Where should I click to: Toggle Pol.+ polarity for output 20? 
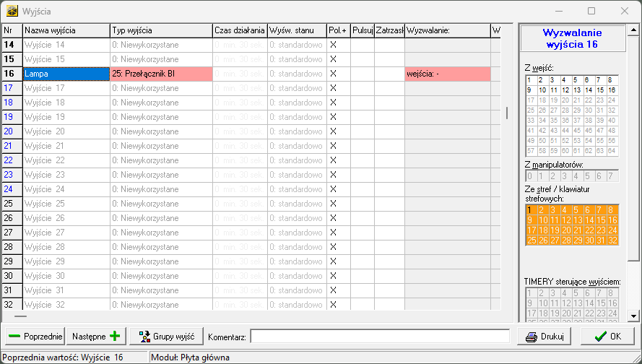(333, 131)
